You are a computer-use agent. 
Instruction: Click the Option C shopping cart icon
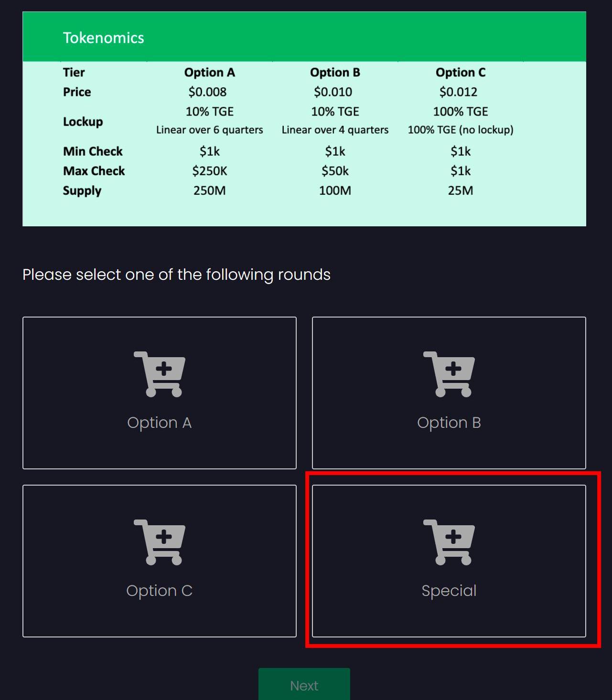coord(160,542)
